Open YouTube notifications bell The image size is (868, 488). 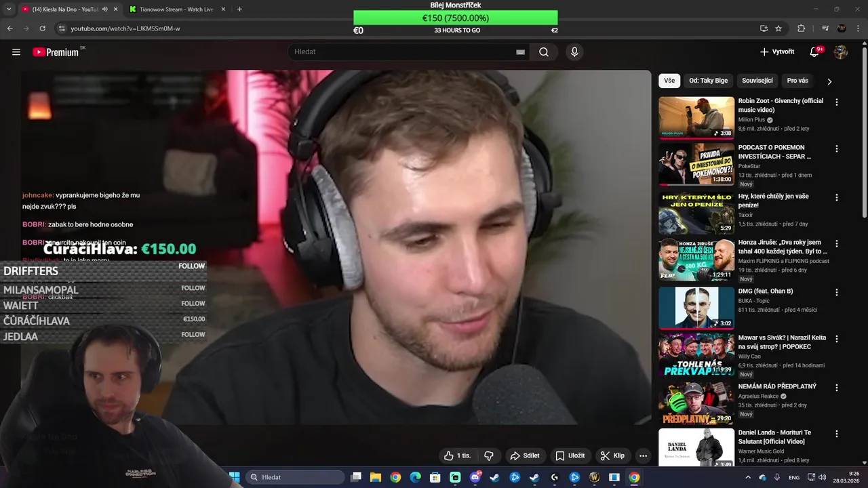click(x=816, y=52)
